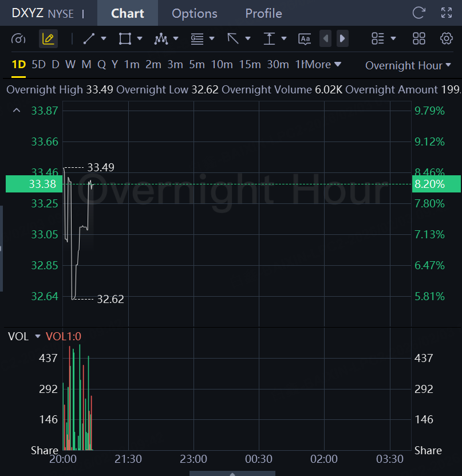Expand chart to fullscreen view
462x476 pixels.
[447, 13]
